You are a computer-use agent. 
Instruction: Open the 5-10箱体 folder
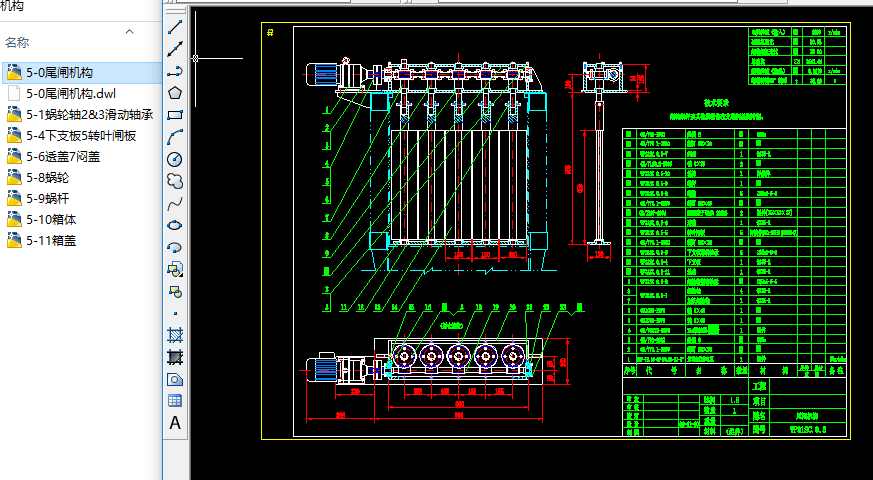click(x=51, y=220)
